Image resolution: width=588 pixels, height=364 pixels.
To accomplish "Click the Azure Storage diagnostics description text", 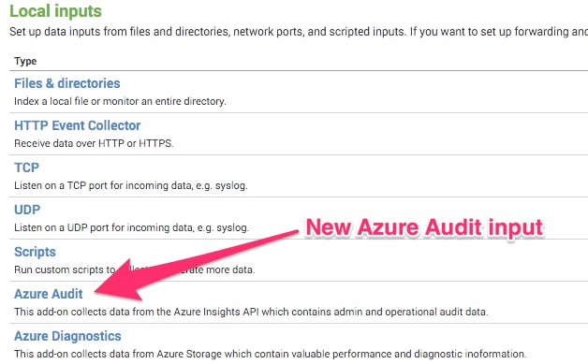I will click(271, 354).
